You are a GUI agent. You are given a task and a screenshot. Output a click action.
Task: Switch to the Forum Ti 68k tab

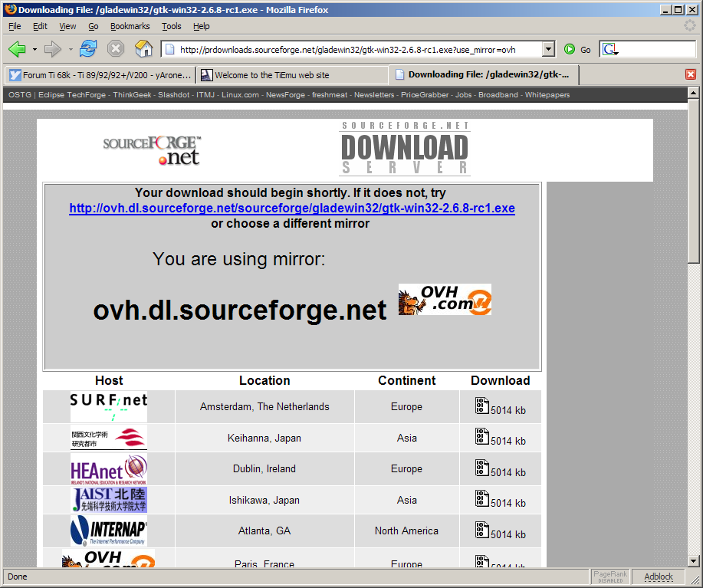coord(100,75)
